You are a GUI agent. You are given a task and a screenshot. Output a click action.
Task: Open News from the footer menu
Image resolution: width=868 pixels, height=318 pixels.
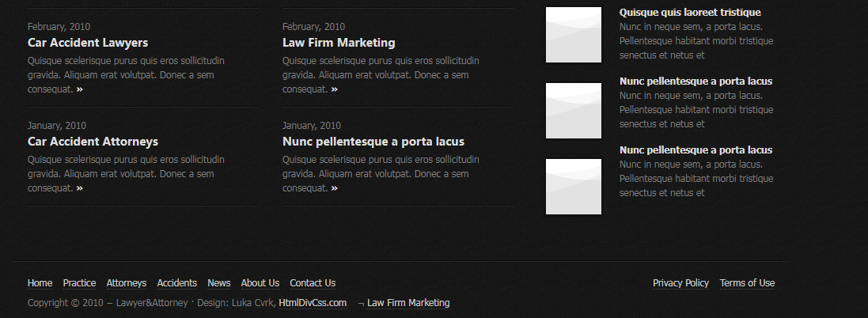pos(219,283)
